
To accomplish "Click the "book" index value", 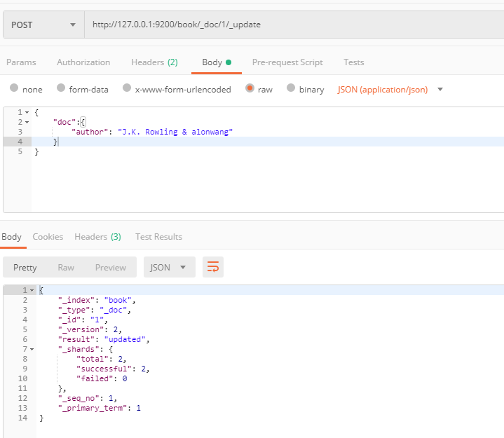I will click(118, 300).
